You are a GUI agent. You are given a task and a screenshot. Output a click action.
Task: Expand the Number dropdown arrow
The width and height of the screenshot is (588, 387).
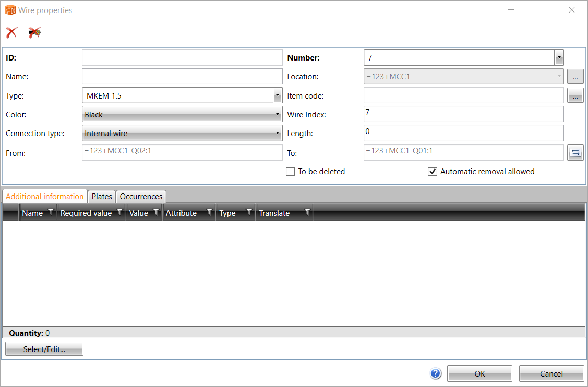point(559,58)
